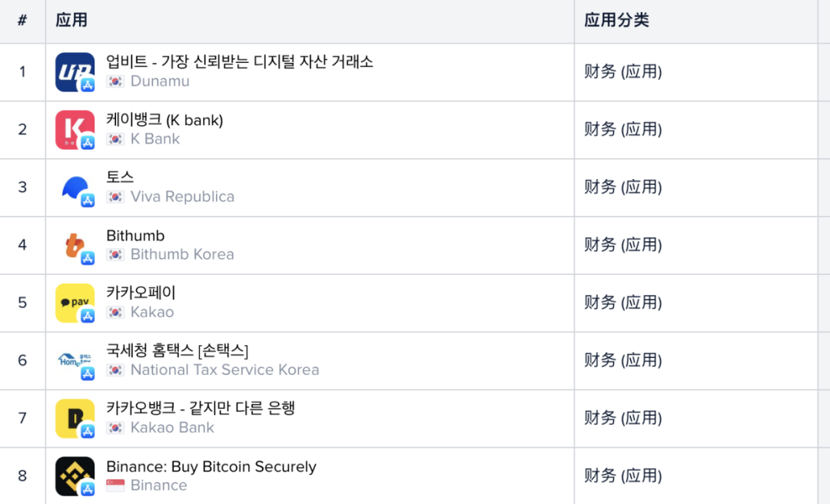Select the Toss blue logo icon
The height and width of the screenshot is (504, 830).
[x=75, y=187]
